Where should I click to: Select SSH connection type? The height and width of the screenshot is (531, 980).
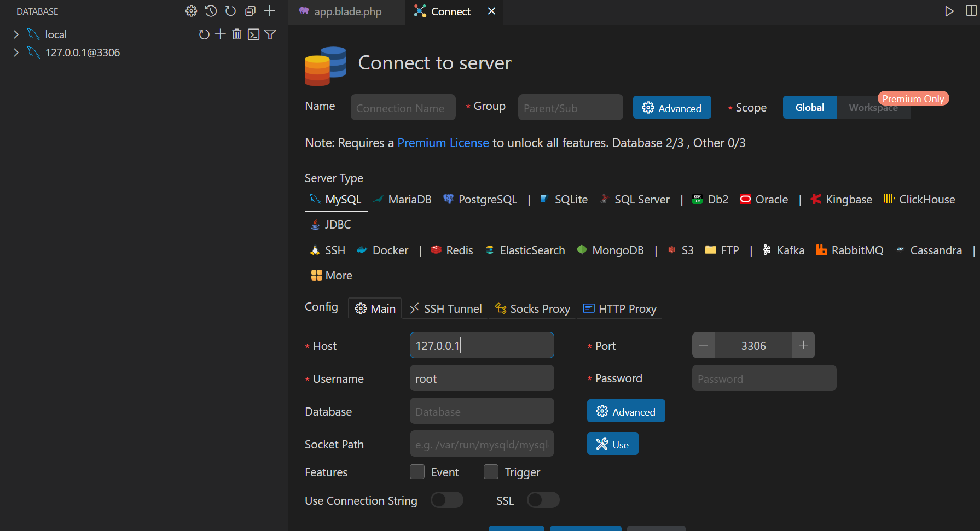point(328,250)
